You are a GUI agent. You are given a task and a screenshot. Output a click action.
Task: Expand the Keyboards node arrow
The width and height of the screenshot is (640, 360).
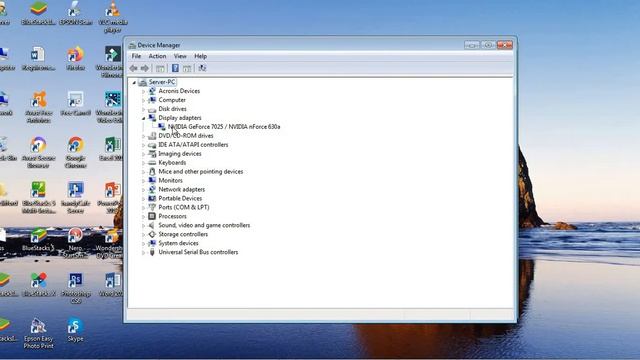coord(143,163)
